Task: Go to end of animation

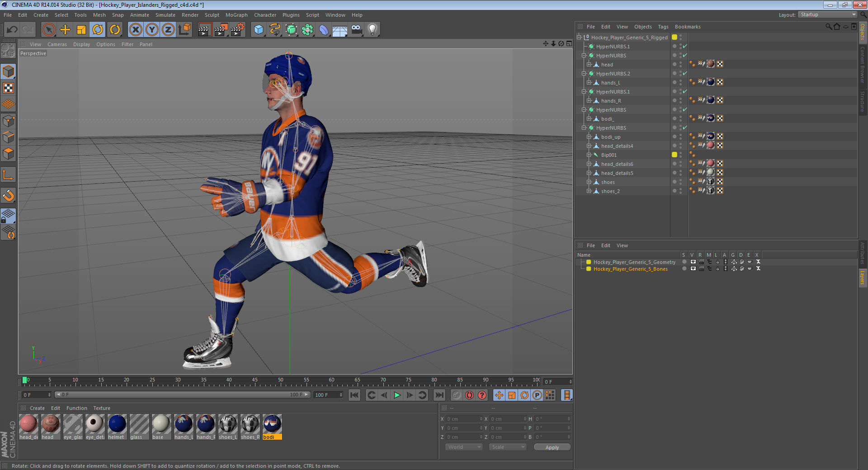Action: tap(439, 395)
